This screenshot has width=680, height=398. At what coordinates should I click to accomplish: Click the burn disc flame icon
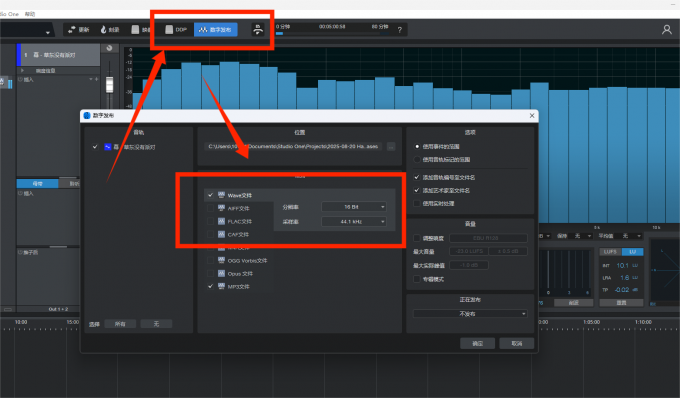pos(104,29)
